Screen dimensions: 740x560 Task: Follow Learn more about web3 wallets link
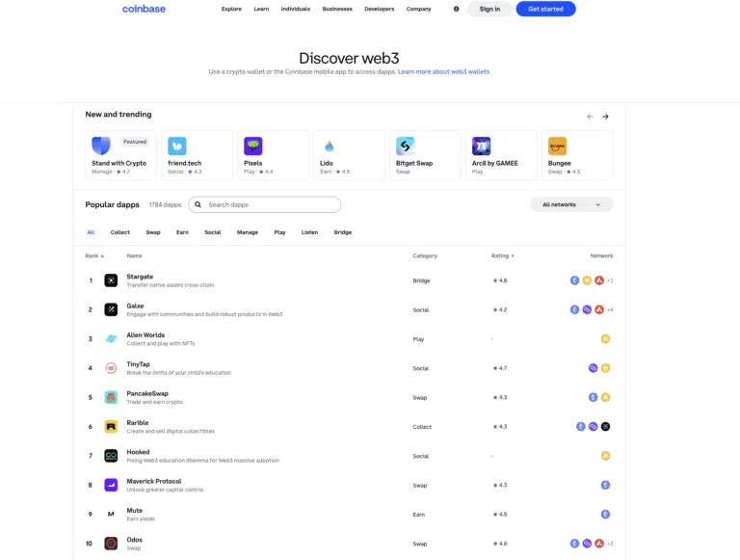point(443,71)
